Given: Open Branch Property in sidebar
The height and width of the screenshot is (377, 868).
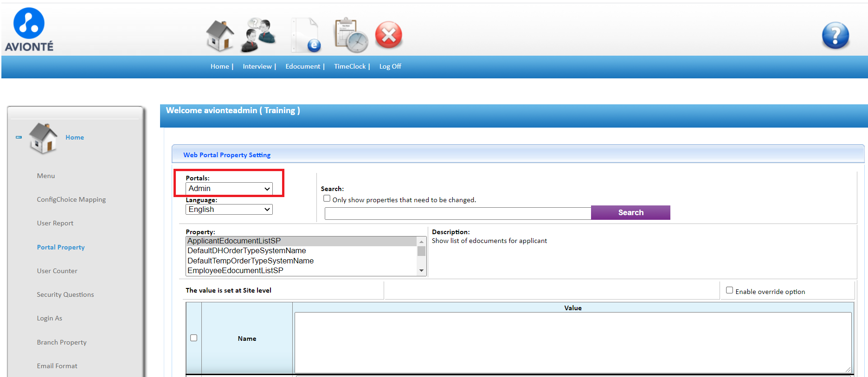Looking at the screenshot, I should coord(62,342).
